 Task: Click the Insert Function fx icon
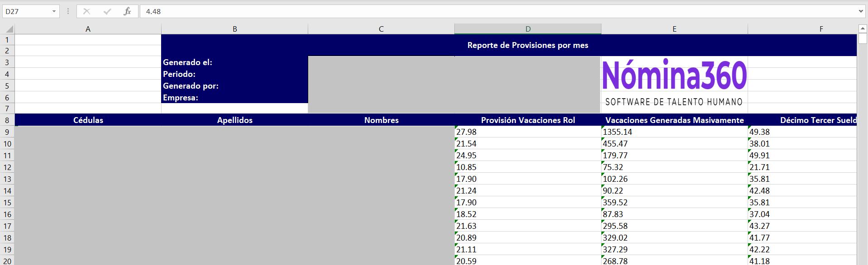tap(127, 11)
